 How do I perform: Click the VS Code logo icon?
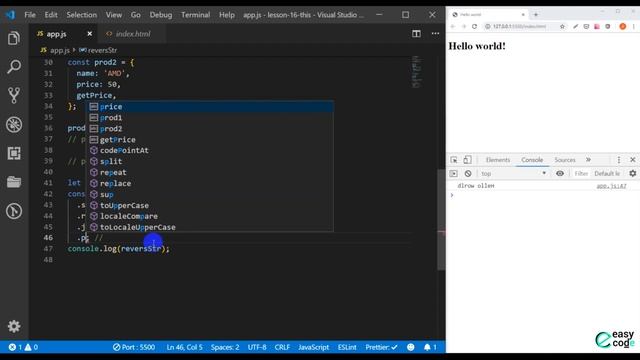click(x=10, y=15)
